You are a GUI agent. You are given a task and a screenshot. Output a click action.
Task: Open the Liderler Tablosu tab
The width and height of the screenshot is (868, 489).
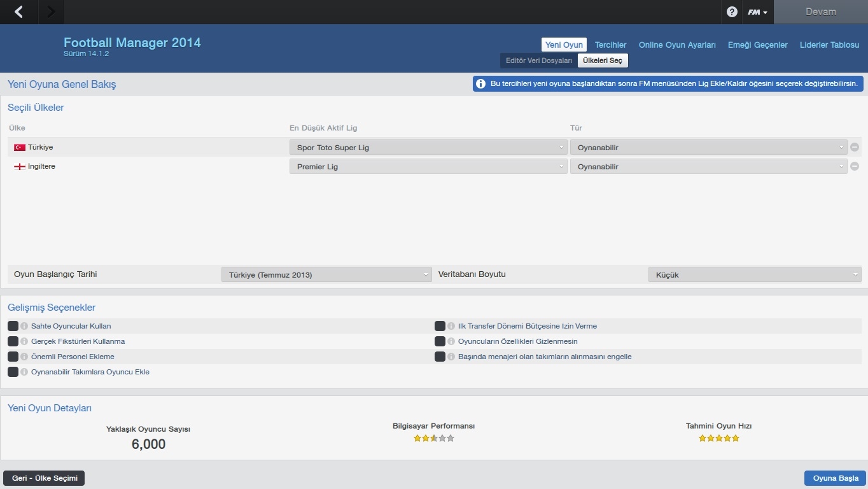point(829,45)
